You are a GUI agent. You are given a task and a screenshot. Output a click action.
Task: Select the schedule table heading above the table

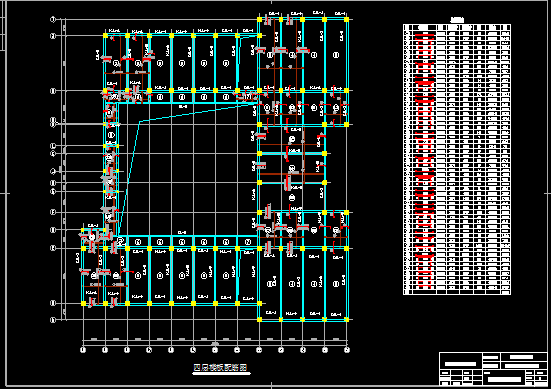click(x=457, y=20)
